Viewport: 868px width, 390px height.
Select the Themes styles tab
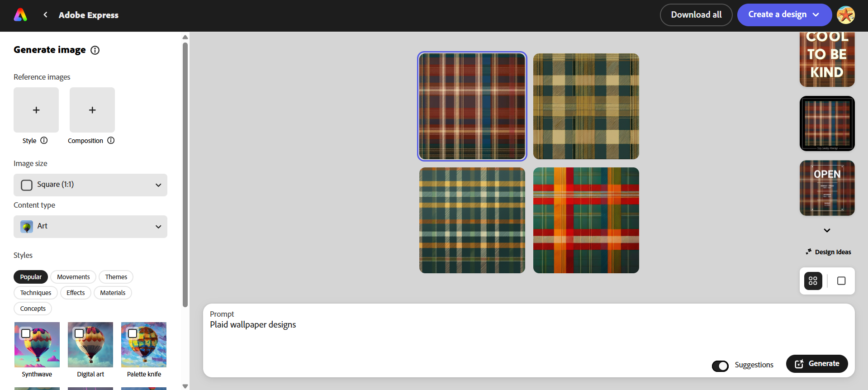click(116, 277)
